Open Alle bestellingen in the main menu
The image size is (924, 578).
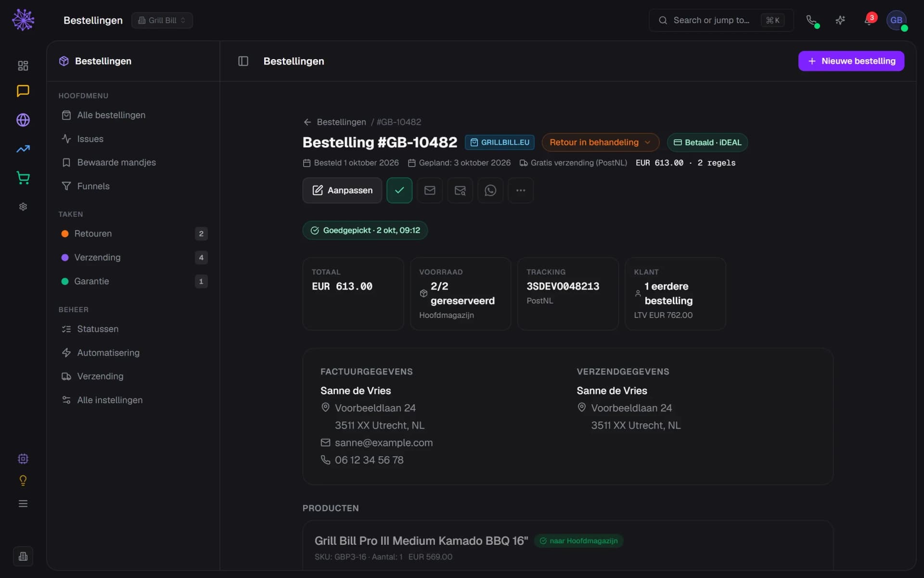tap(133, 115)
